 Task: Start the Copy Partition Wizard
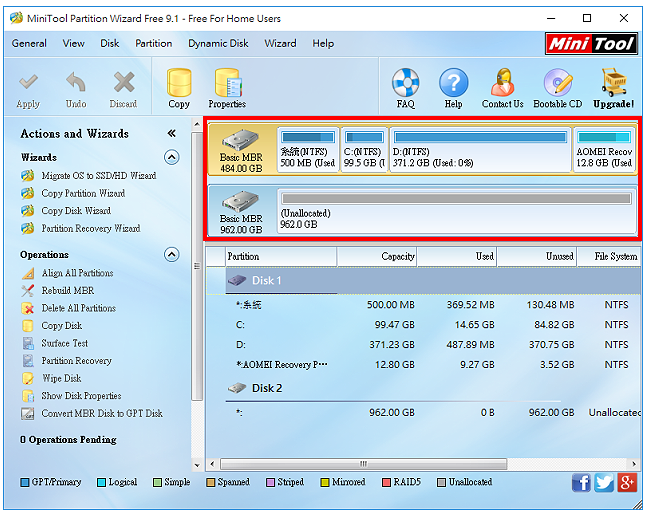point(83,193)
